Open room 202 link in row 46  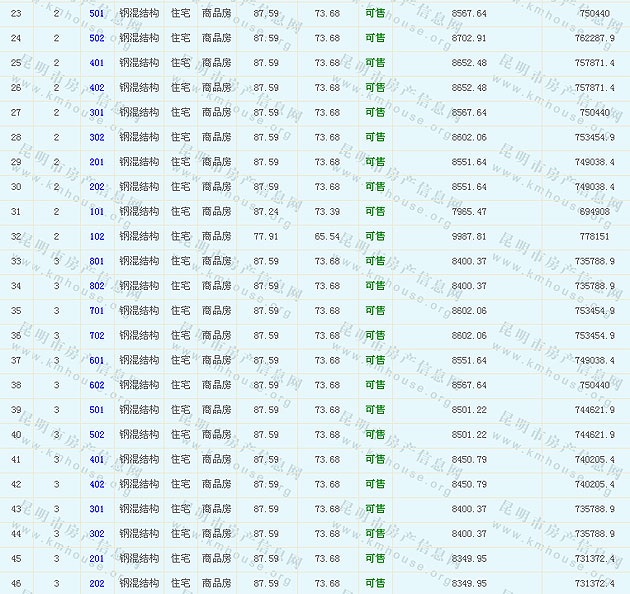pos(96,583)
